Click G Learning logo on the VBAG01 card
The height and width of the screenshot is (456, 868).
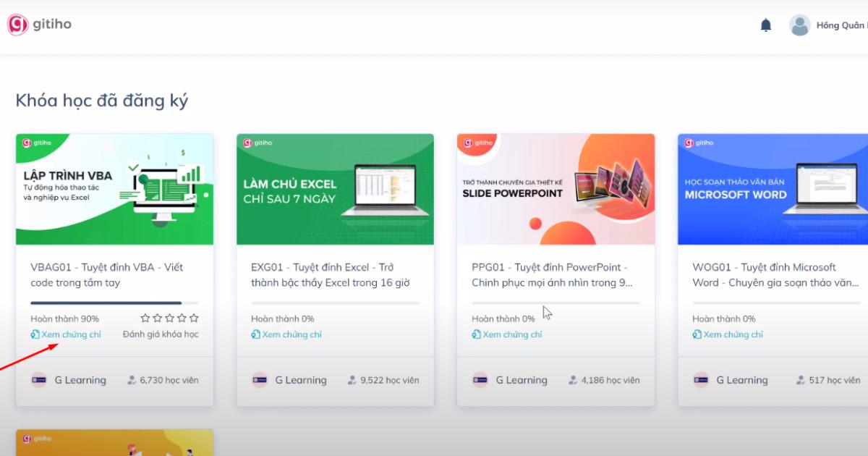[39, 380]
